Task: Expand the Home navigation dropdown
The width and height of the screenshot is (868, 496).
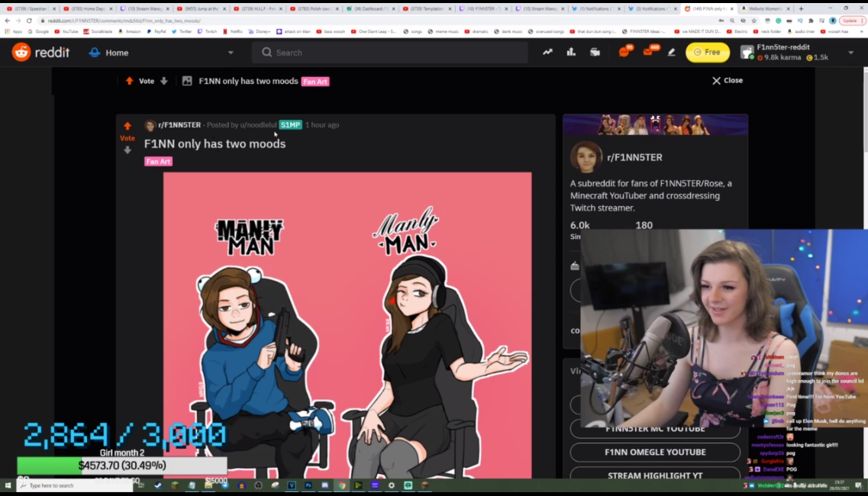Action: 231,53
